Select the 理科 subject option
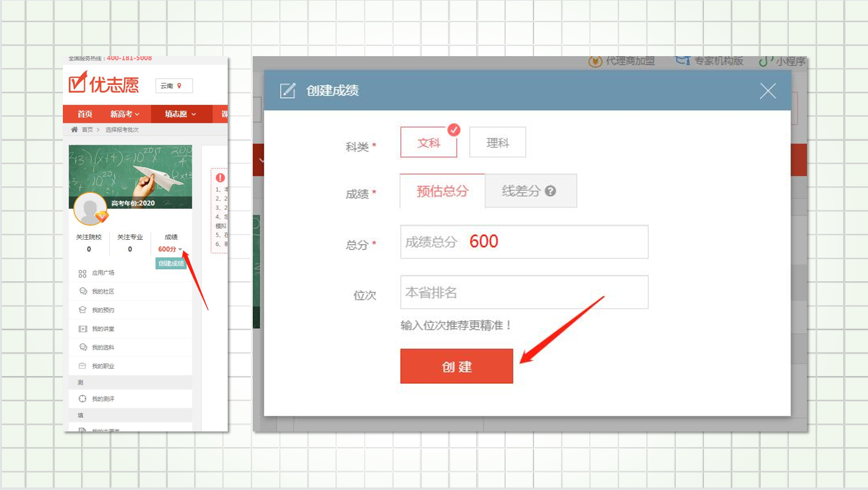 [497, 143]
